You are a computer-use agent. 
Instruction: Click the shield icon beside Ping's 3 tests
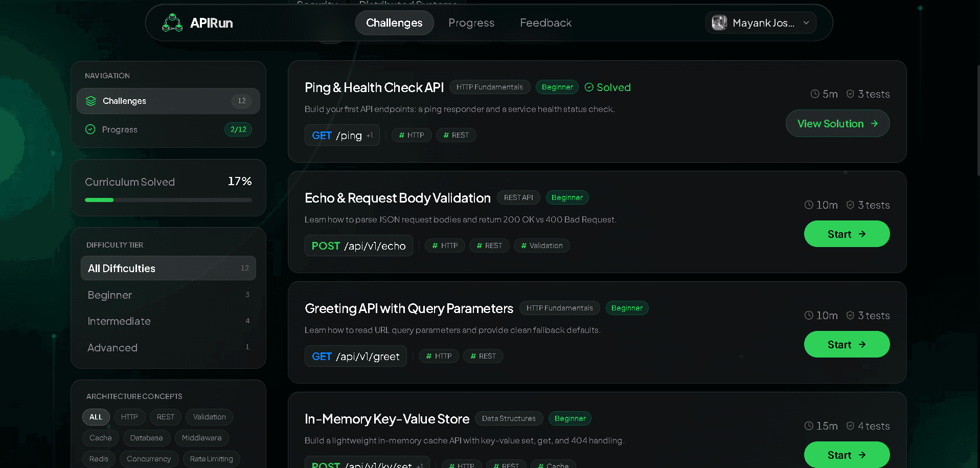tap(850, 94)
